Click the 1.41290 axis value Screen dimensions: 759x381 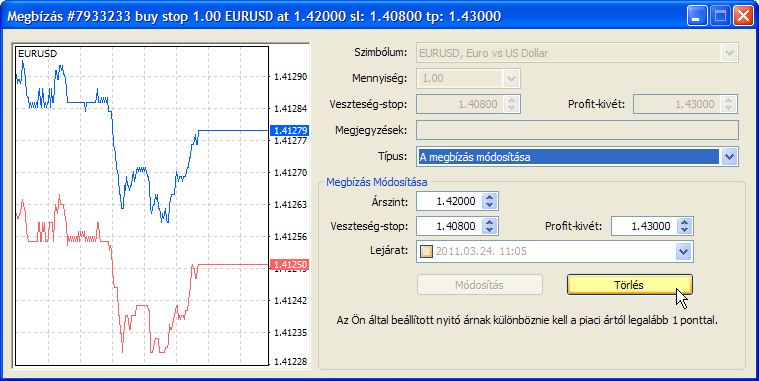click(x=290, y=76)
